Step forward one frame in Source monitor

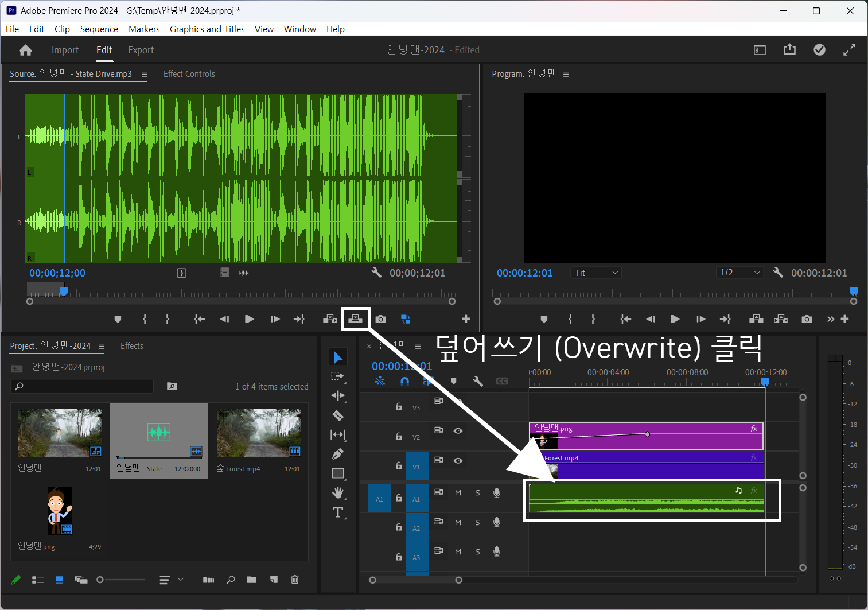point(275,319)
